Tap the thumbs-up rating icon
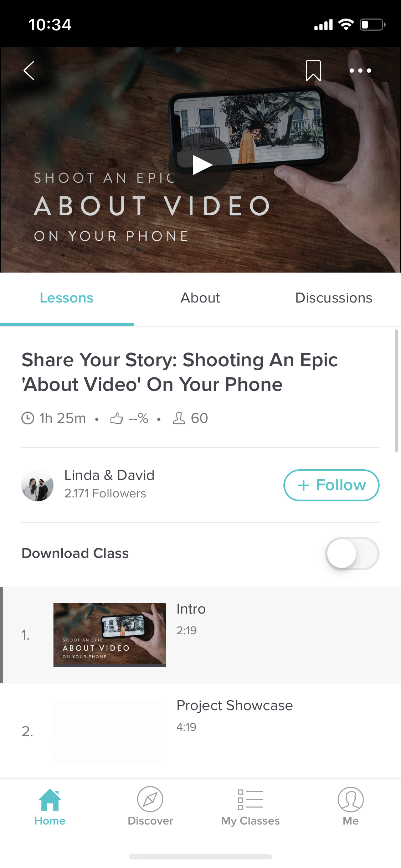401x868 pixels. coord(117,418)
